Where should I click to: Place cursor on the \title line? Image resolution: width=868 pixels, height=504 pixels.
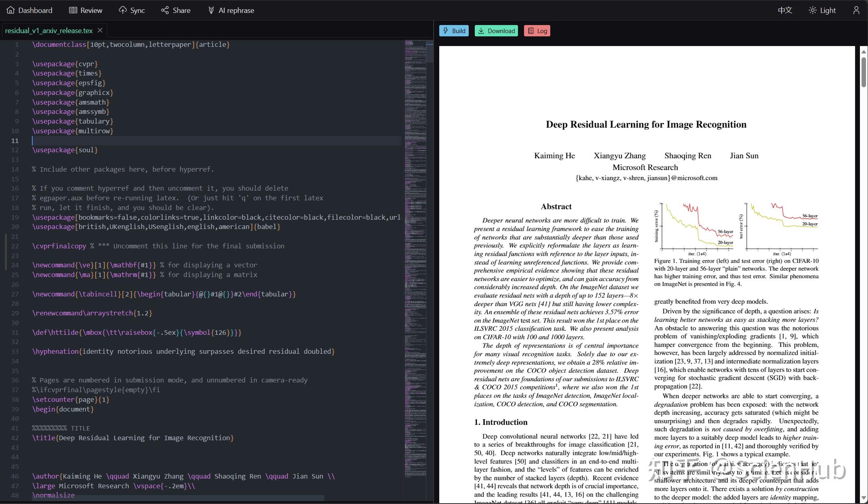133,438
